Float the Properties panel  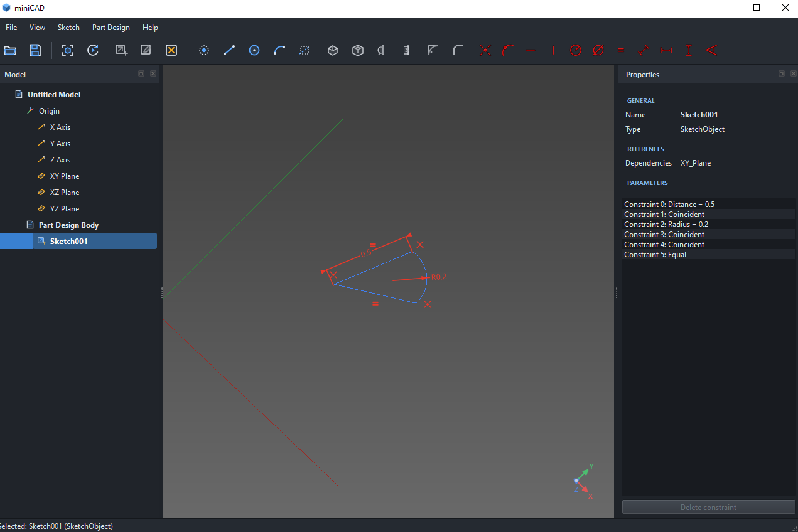(782, 74)
